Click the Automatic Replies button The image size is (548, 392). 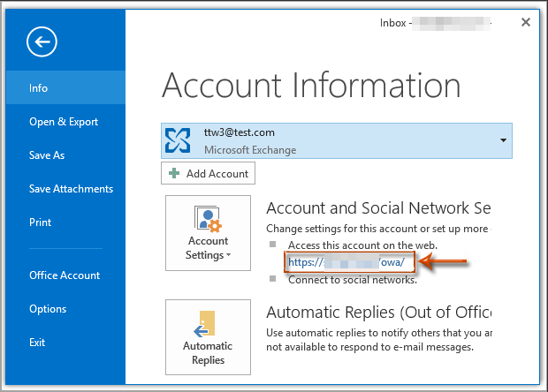208,337
